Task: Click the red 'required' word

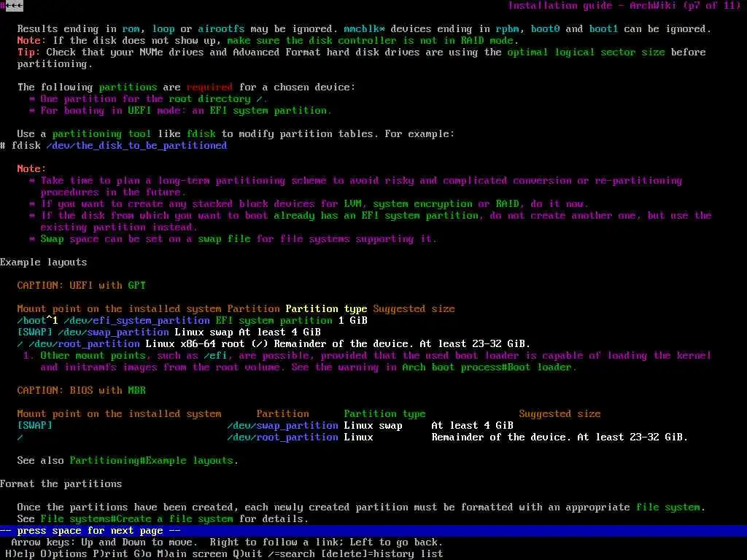Action: 209,87
